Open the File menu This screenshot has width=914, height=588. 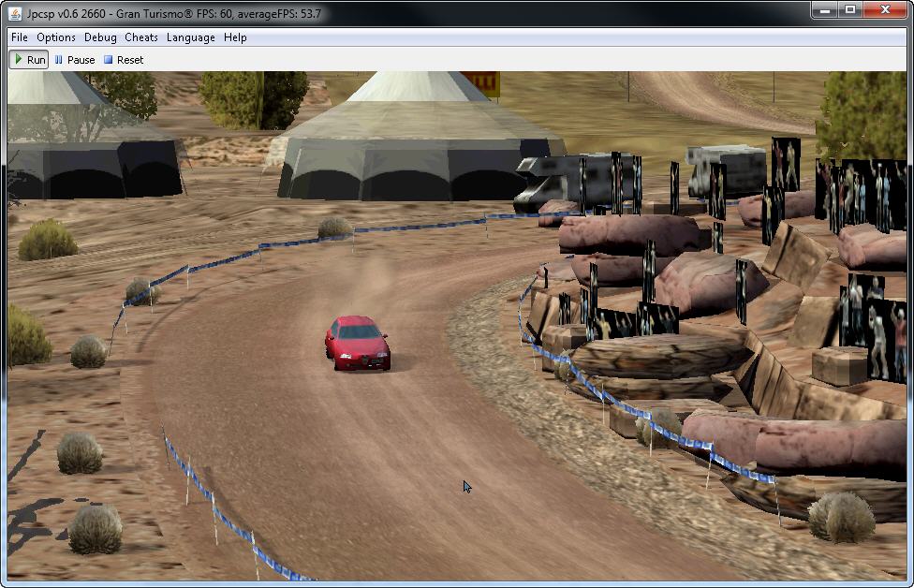pos(20,37)
